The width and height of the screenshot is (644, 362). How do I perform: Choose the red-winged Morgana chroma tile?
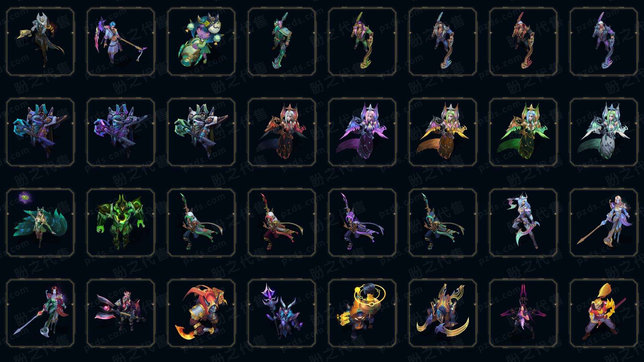point(282,132)
